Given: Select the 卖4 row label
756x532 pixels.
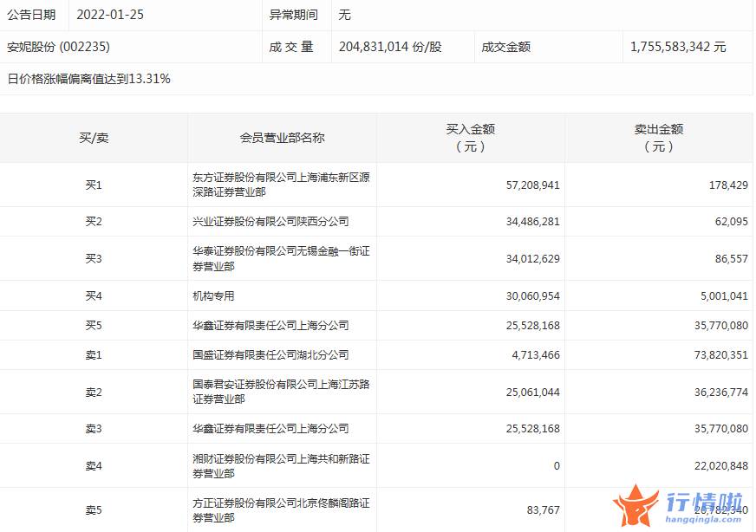Looking at the screenshot, I should coord(94,466).
